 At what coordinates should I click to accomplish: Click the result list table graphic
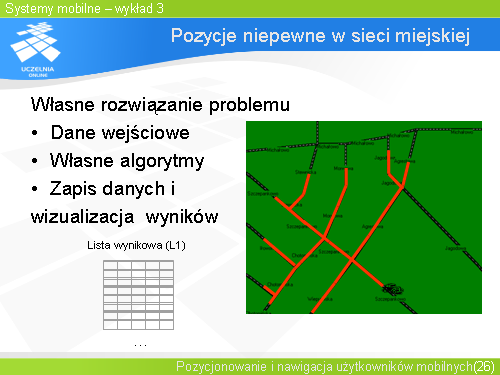click(x=138, y=295)
